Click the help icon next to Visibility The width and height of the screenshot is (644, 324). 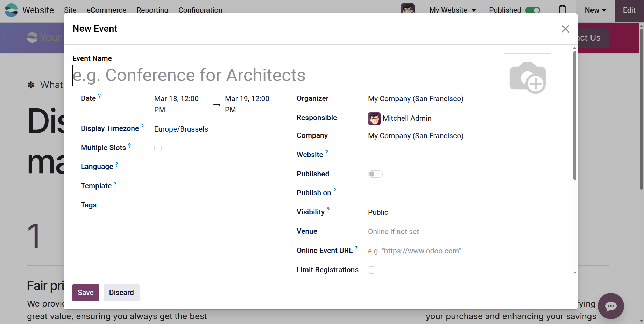(328, 210)
